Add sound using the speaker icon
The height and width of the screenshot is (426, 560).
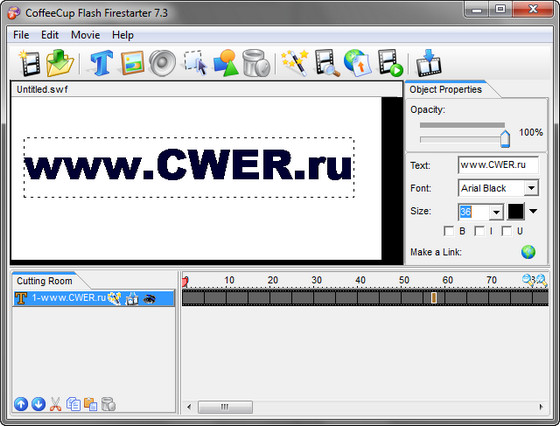point(162,63)
